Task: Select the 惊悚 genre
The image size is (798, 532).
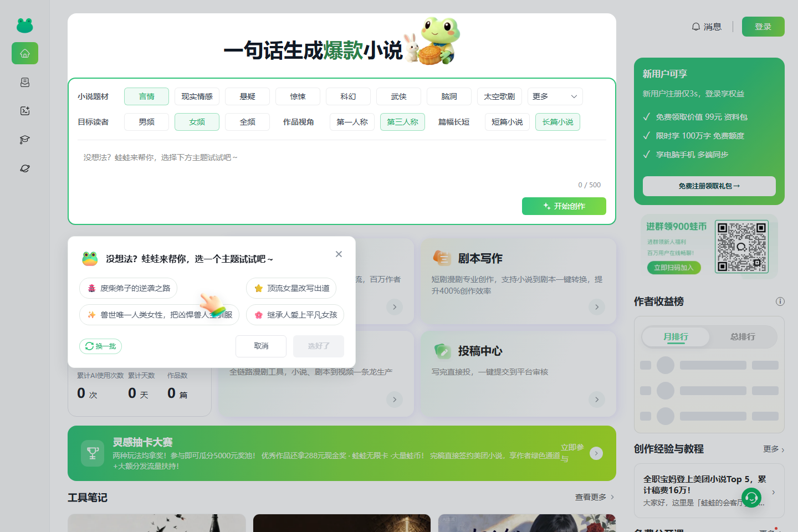Action: click(298, 96)
